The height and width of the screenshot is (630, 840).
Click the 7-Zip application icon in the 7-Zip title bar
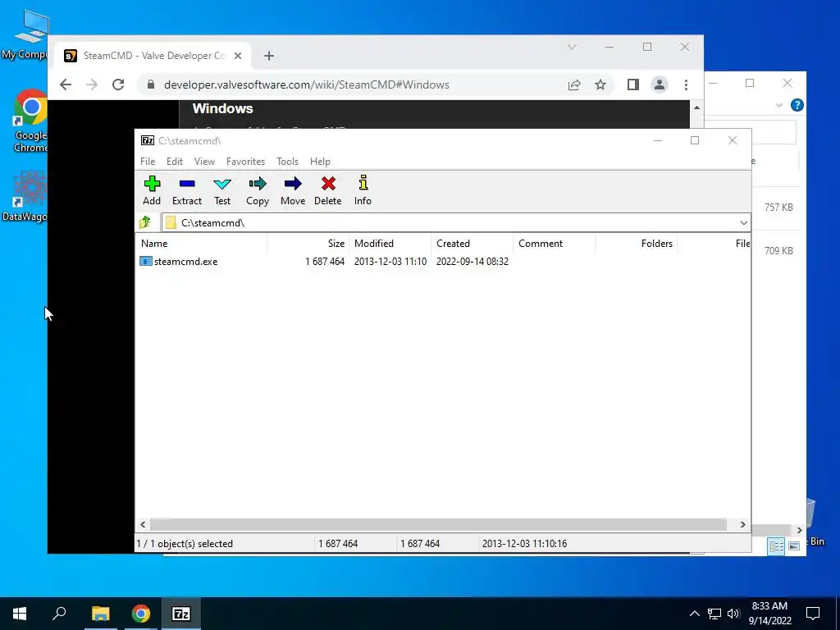pyautogui.click(x=148, y=140)
